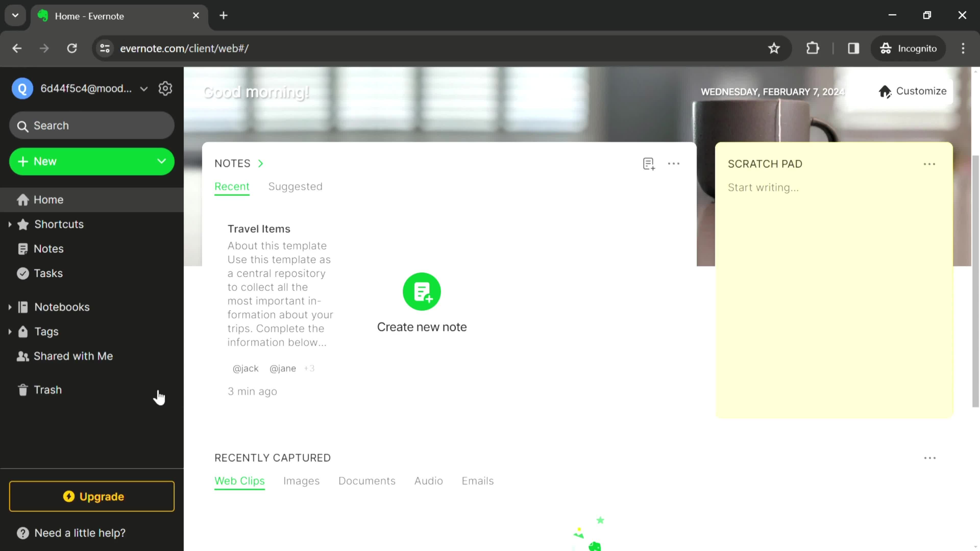The width and height of the screenshot is (980, 551).
Task: Open the Settings gear icon
Action: tap(166, 88)
